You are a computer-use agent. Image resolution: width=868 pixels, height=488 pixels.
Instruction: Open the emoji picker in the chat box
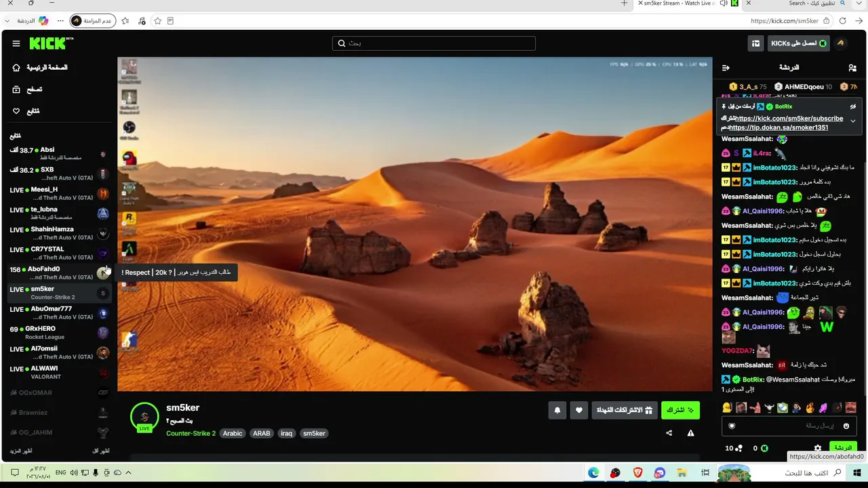point(846,426)
